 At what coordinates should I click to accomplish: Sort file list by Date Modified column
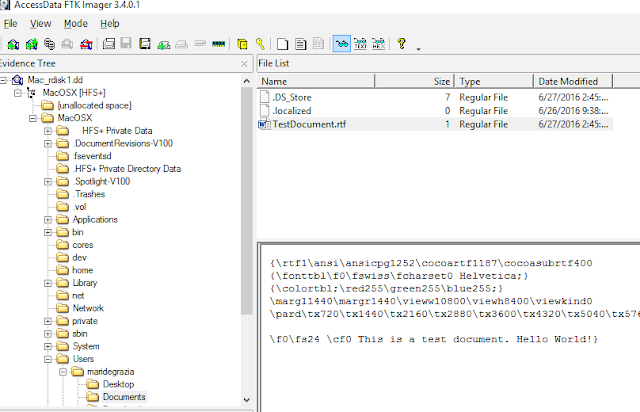[x=573, y=81]
